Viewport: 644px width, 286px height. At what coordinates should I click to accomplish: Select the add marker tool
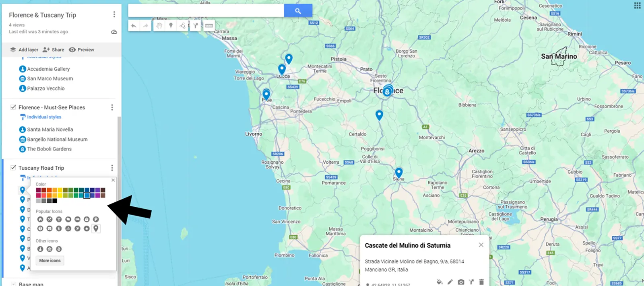click(171, 26)
